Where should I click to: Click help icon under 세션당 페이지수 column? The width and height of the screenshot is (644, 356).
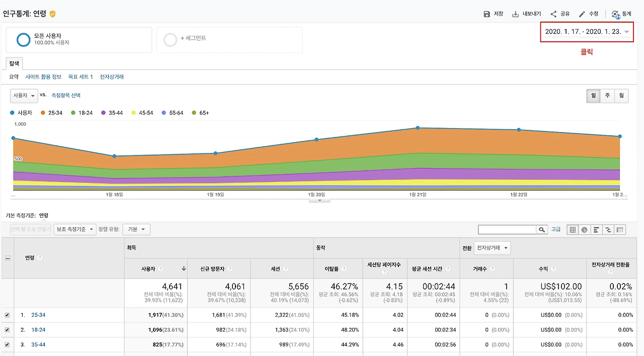click(385, 273)
